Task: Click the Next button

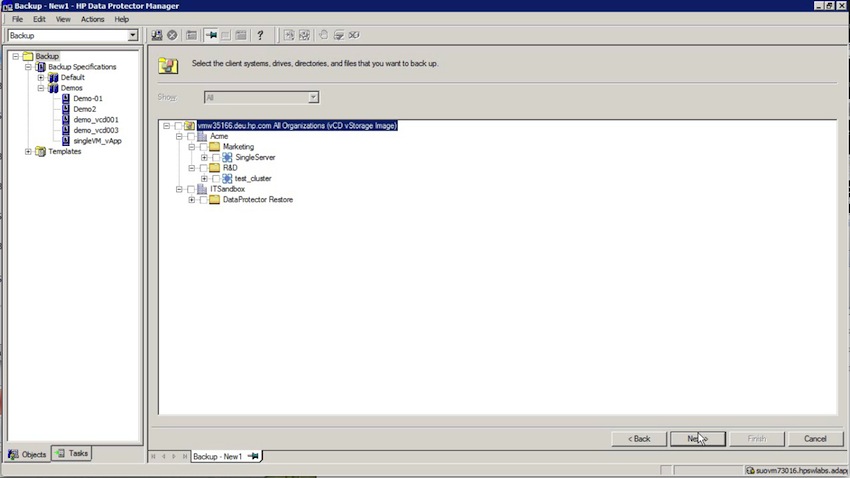Action: pos(698,438)
